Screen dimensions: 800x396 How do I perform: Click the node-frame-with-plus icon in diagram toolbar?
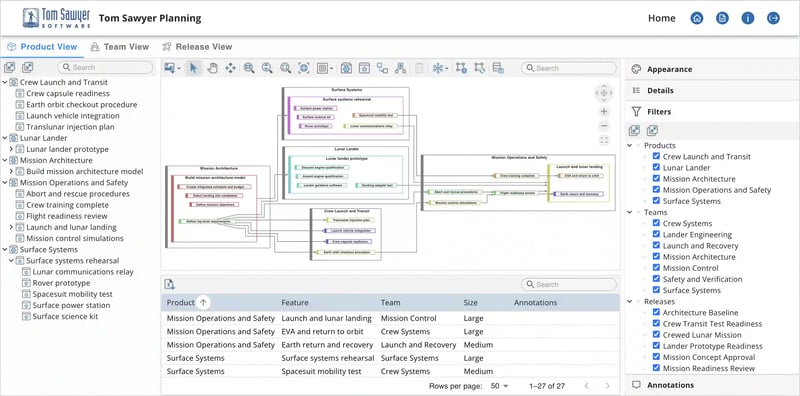(461, 68)
